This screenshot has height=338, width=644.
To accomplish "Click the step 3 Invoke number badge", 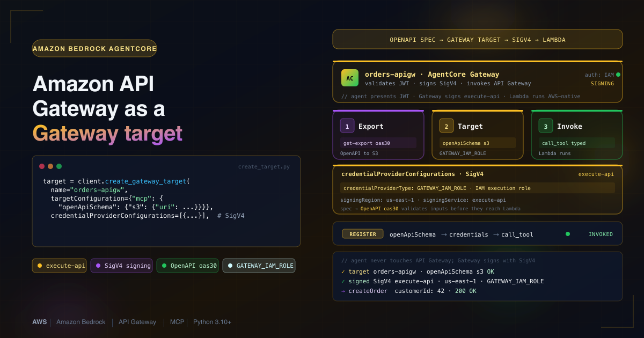I will [x=546, y=126].
